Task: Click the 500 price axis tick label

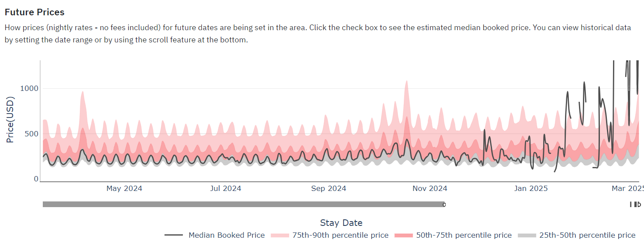Action: click(31, 134)
